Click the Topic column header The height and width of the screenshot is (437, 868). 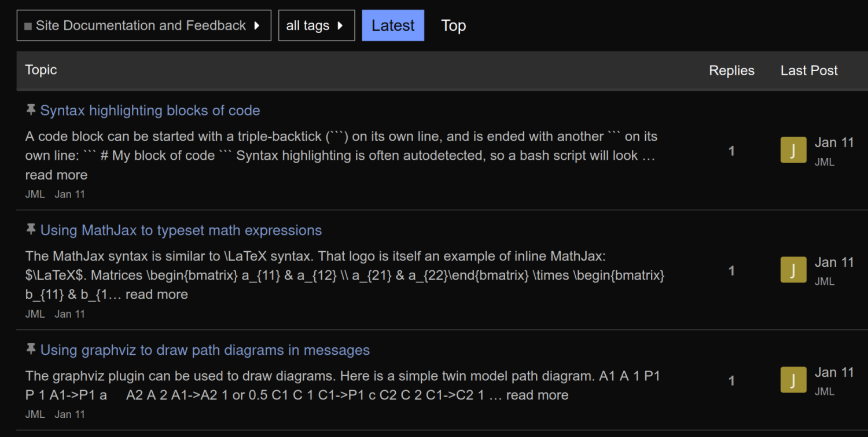click(41, 70)
